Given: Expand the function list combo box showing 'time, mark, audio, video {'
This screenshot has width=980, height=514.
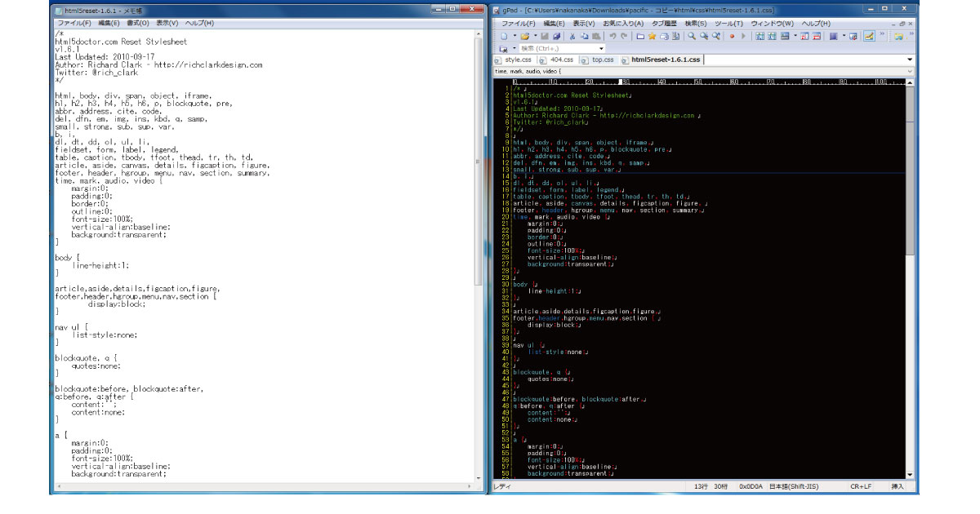Looking at the screenshot, I should (x=909, y=72).
